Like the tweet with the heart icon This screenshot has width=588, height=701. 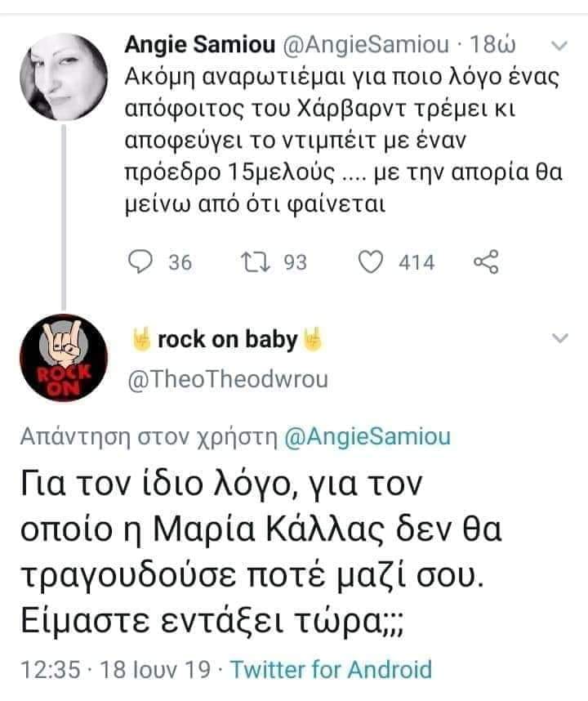(x=372, y=262)
